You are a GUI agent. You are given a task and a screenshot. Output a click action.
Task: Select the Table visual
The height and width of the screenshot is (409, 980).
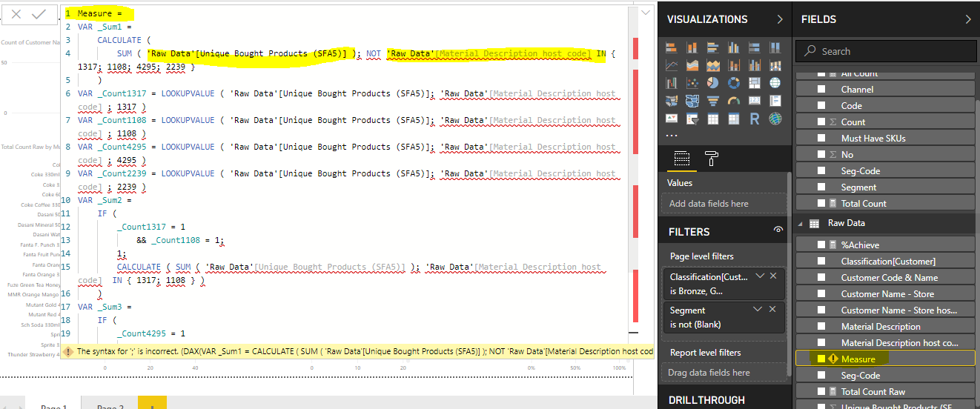[x=713, y=119]
